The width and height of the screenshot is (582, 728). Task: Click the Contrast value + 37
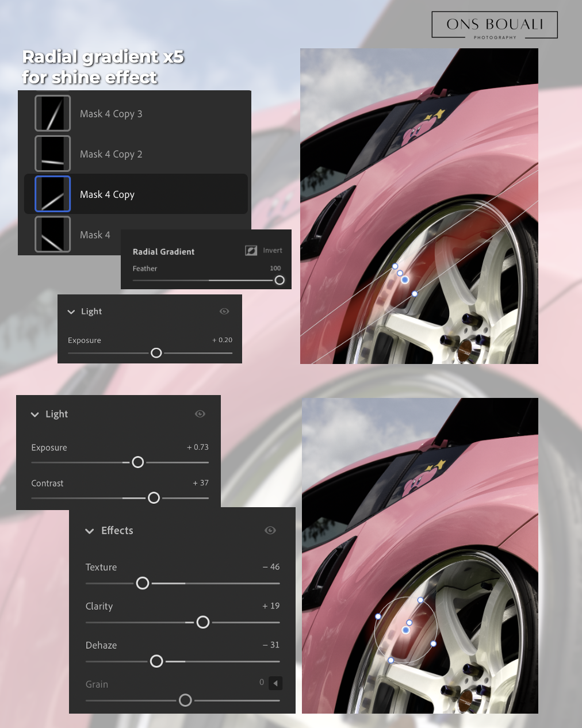[201, 482]
